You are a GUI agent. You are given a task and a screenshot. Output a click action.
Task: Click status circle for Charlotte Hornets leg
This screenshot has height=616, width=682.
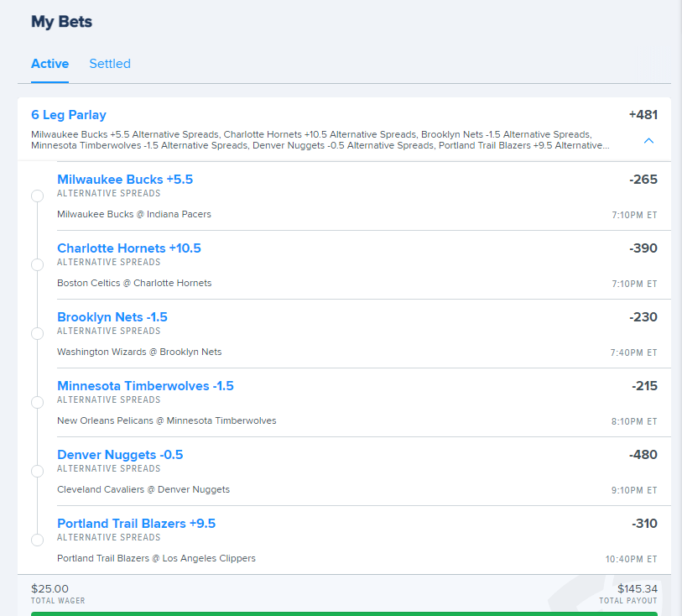38,264
